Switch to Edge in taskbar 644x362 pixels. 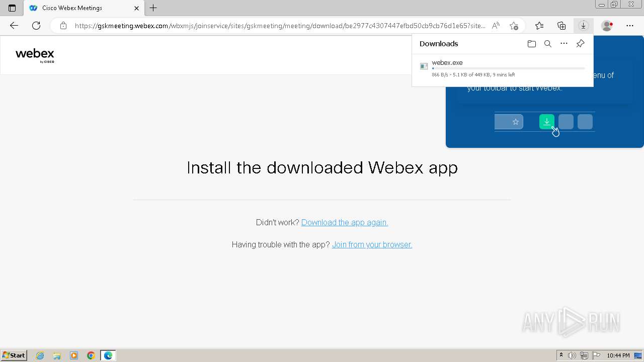(108, 355)
